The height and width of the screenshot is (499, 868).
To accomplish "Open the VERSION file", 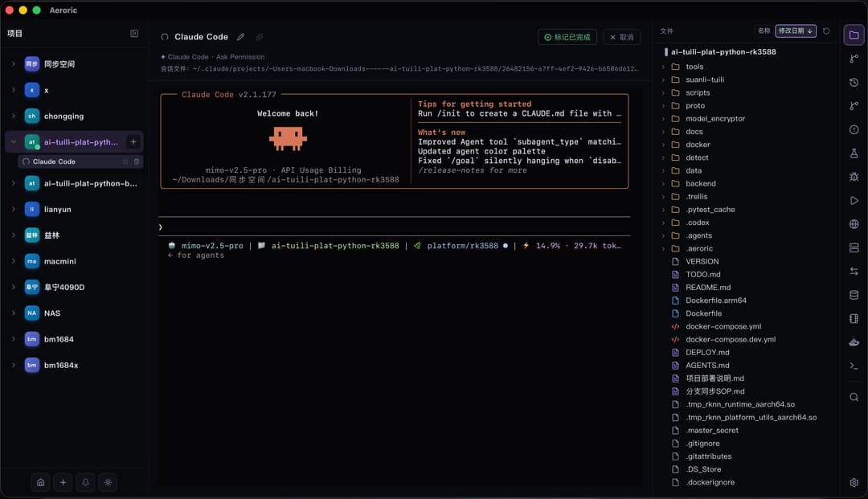I will coord(702,261).
